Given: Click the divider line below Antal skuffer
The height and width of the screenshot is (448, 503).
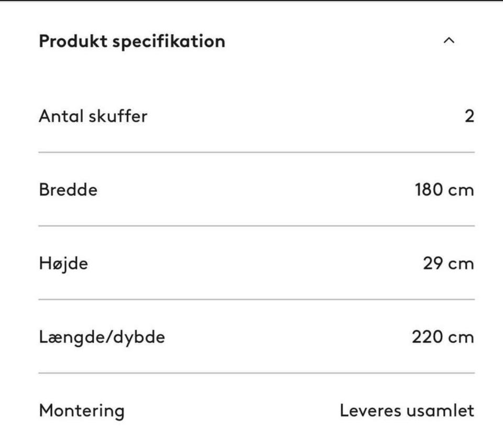Looking at the screenshot, I should 257,152.
